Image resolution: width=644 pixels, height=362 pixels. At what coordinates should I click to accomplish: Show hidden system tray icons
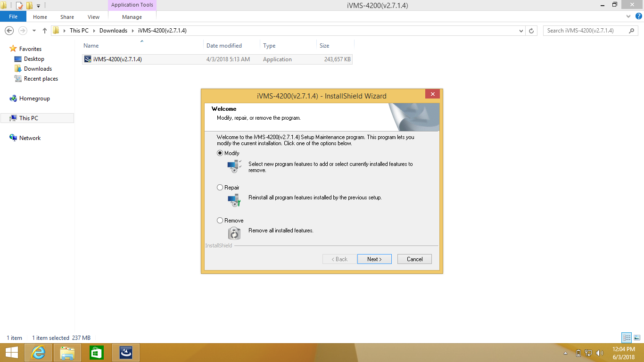pyautogui.click(x=566, y=353)
